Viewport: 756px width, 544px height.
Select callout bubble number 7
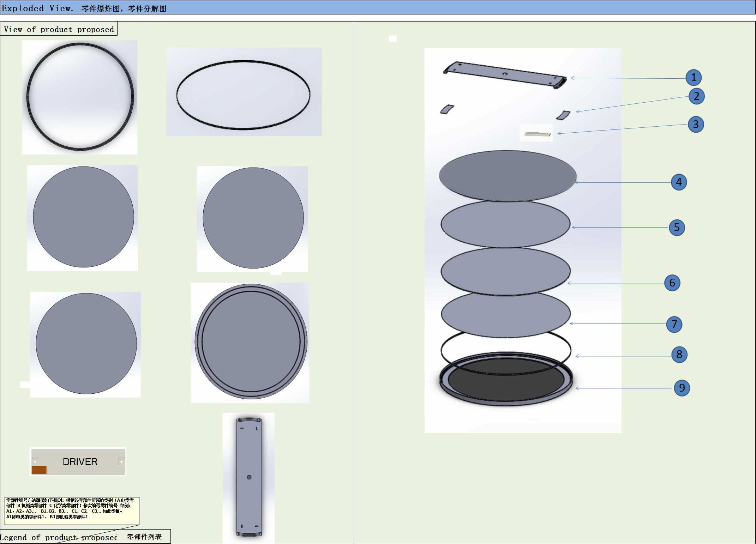[x=674, y=324]
